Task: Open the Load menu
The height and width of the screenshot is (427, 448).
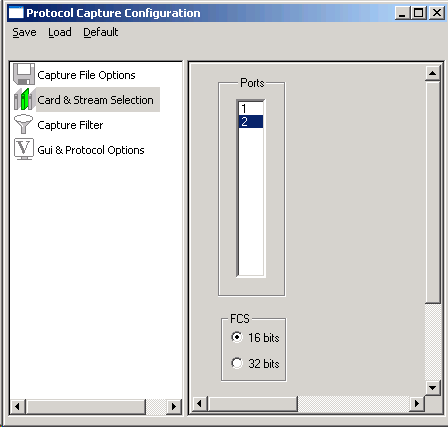Action: click(60, 32)
